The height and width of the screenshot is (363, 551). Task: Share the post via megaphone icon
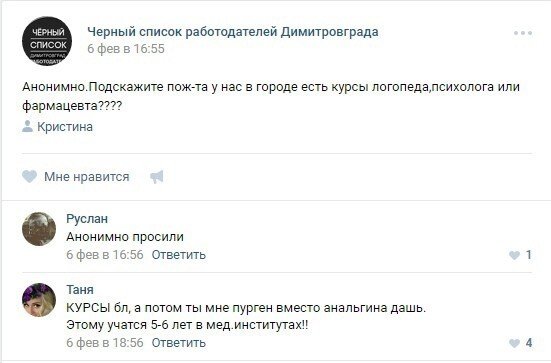[157, 176]
